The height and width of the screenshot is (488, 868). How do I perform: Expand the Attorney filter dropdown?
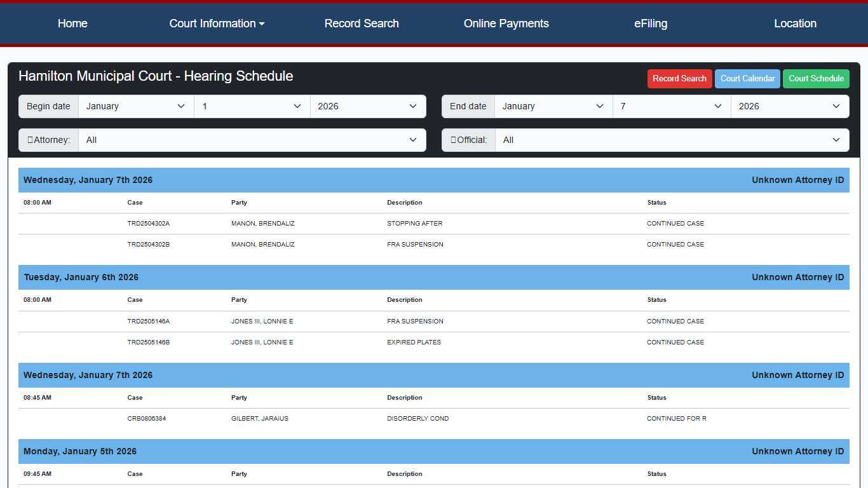(252, 140)
